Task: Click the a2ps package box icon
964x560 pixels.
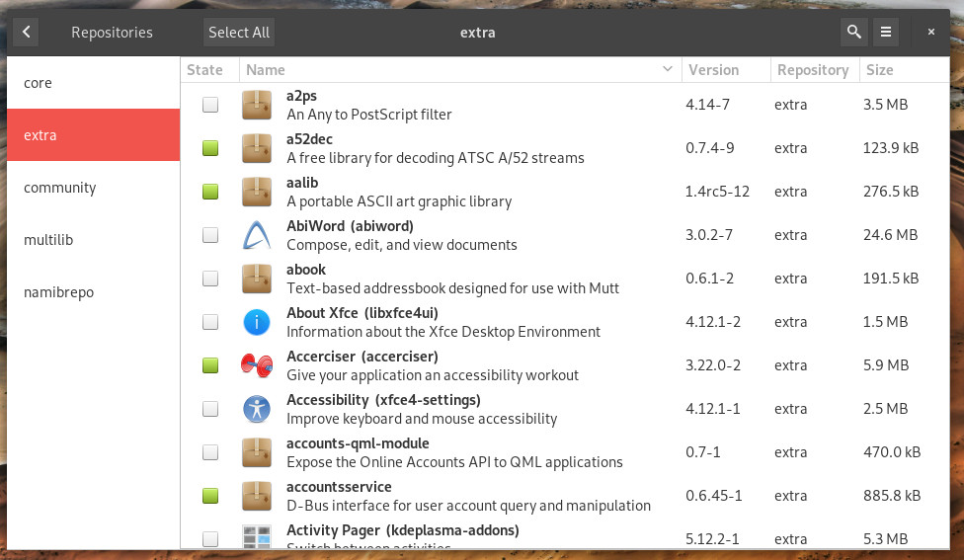Action: pos(257,105)
